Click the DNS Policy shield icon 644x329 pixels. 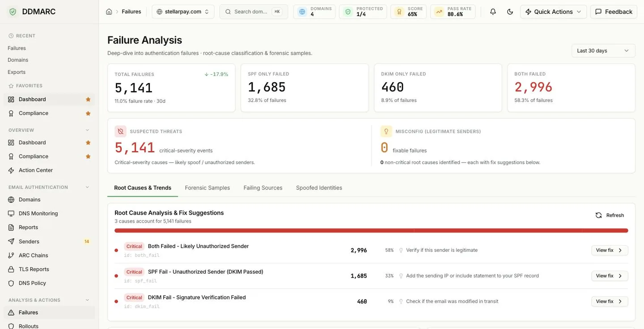click(x=11, y=283)
